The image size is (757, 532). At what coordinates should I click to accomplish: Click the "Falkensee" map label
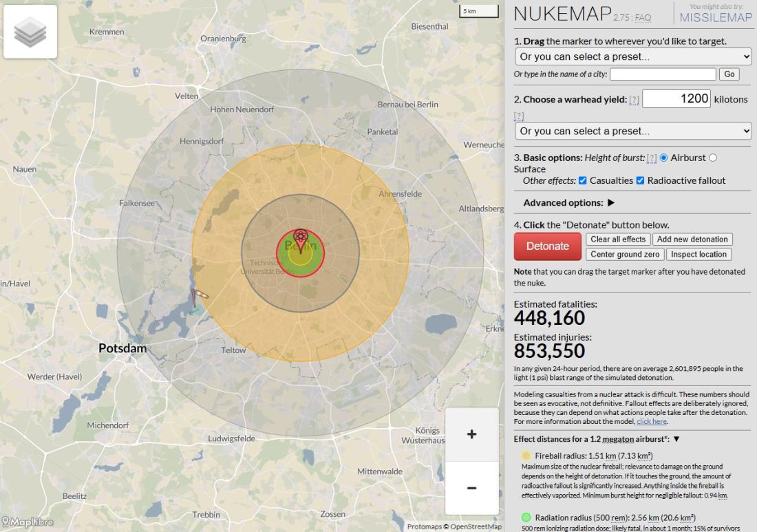(137, 203)
